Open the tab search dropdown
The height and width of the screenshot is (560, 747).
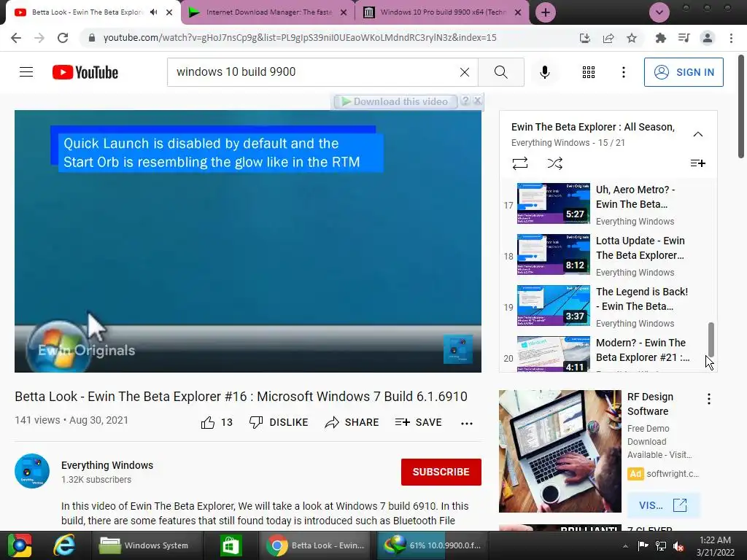click(659, 12)
